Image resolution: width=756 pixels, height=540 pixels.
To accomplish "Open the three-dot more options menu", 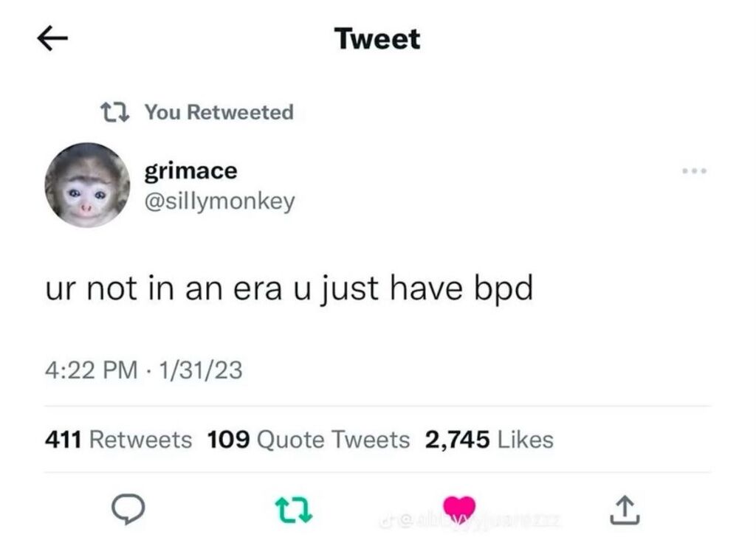I will [x=694, y=171].
